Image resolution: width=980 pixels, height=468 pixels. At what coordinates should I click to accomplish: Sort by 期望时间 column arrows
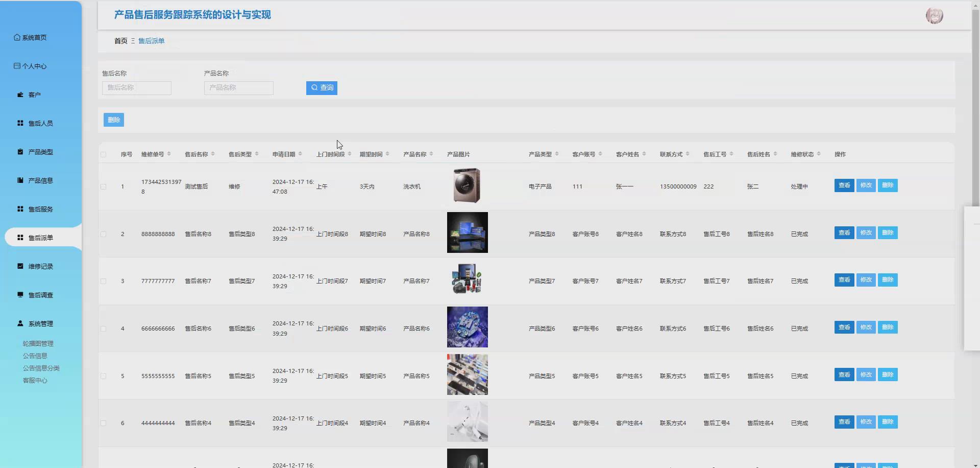(387, 154)
